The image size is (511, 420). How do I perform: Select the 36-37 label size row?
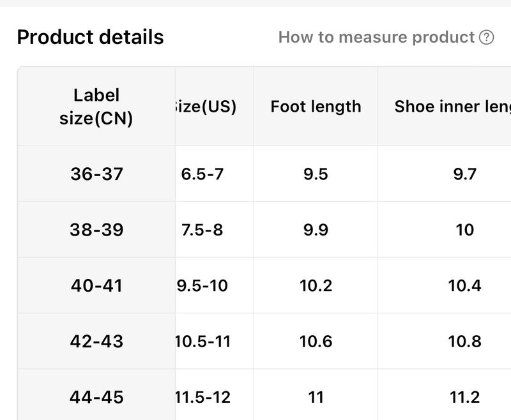click(96, 174)
